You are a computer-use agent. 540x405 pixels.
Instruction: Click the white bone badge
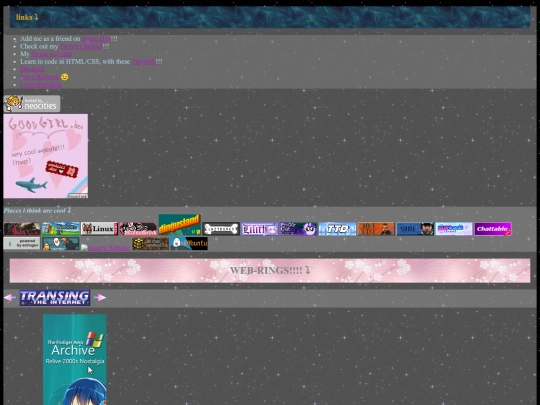pos(221,229)
